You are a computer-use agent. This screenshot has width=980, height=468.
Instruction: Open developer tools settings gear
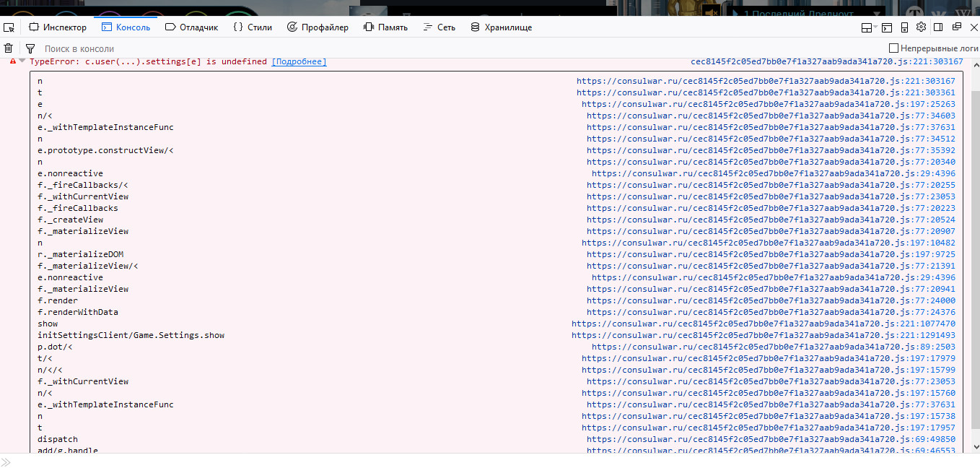(x=921, y=27)
